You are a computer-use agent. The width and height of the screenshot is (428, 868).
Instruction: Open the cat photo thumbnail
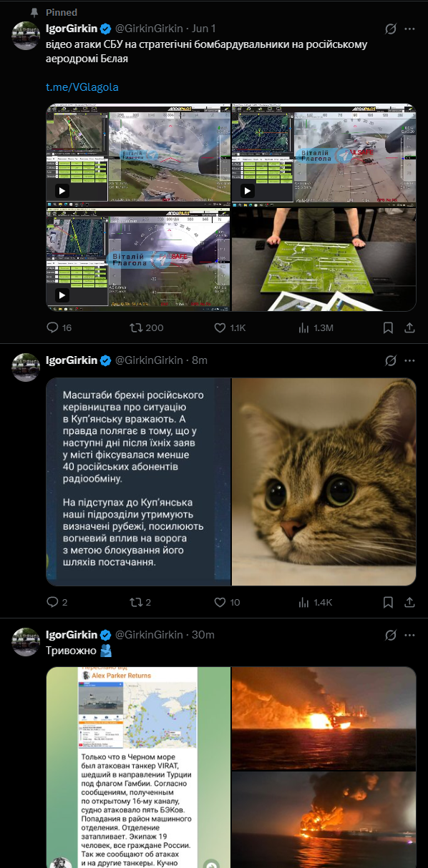point(324,482)
